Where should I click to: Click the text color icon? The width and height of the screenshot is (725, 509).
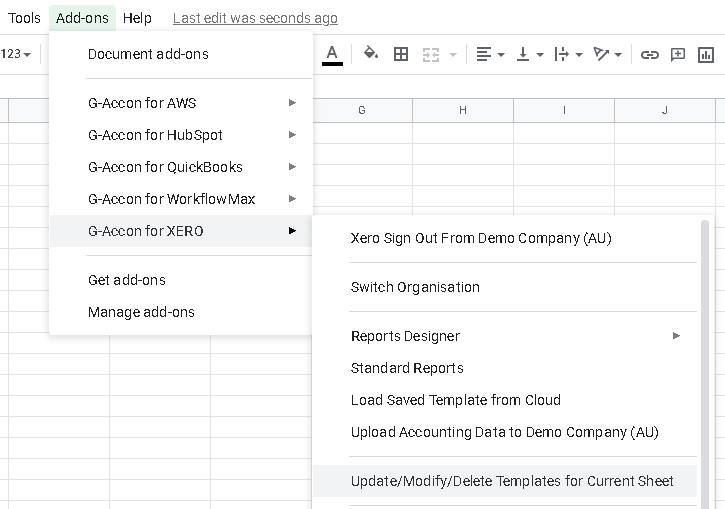332,55
